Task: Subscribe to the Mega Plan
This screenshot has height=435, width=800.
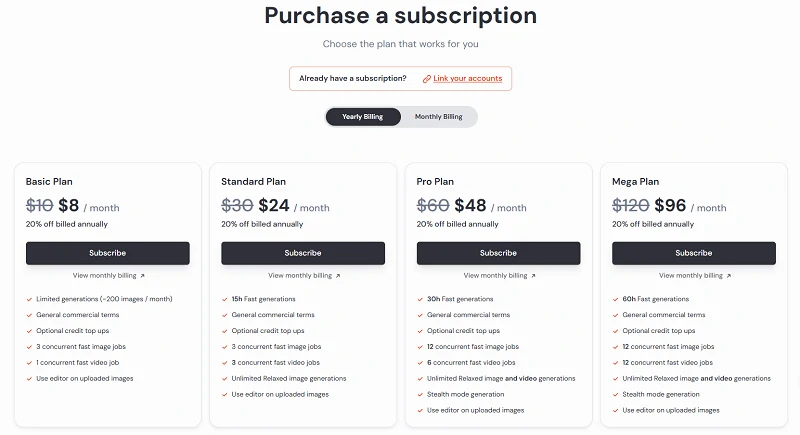Action: 693,253
